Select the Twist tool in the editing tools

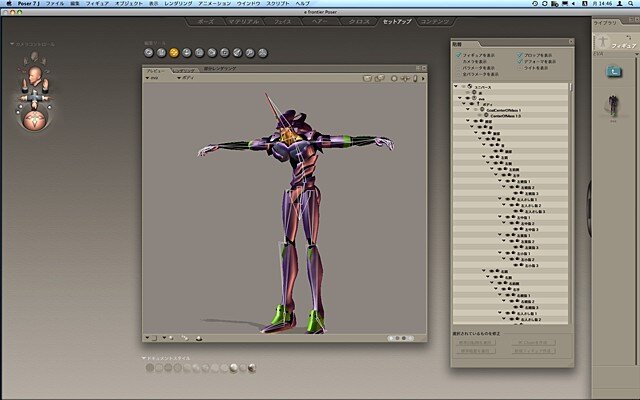(162, 53)
